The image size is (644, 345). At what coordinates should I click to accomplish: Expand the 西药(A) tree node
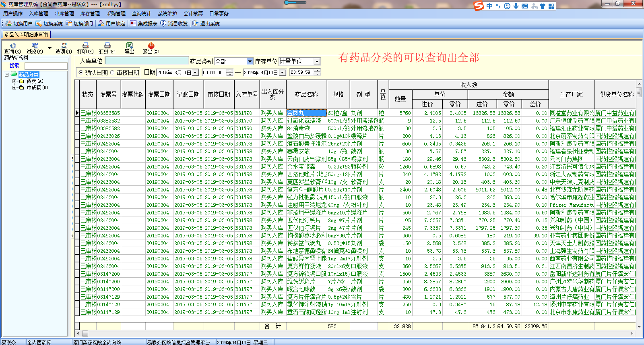(x=14, y=81)
